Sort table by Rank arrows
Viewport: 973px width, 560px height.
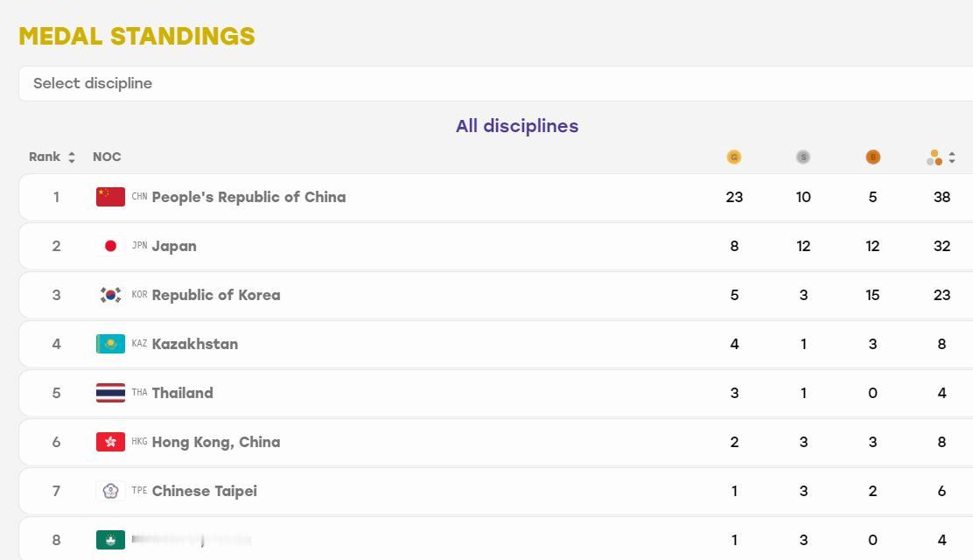click(72, 157)
